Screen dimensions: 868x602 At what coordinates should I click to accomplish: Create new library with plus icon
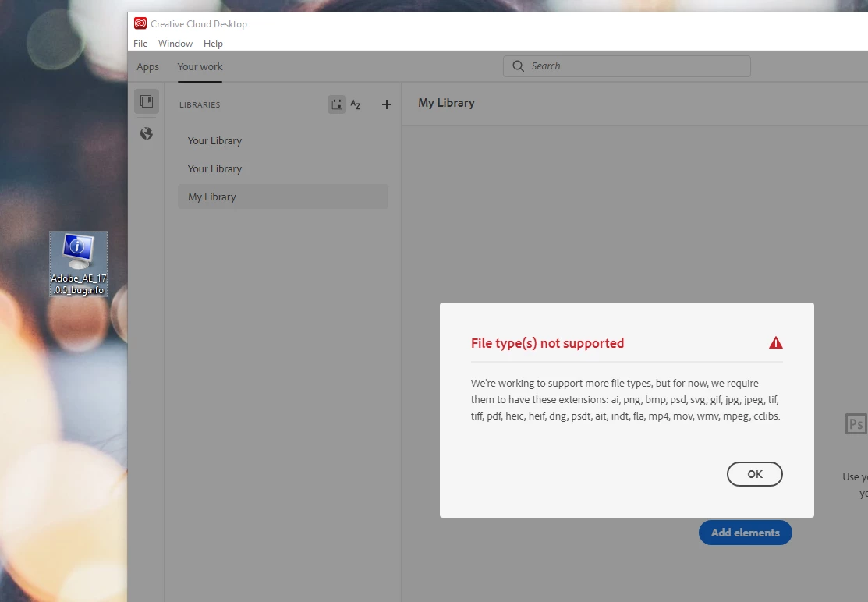[x=386, y=104]
